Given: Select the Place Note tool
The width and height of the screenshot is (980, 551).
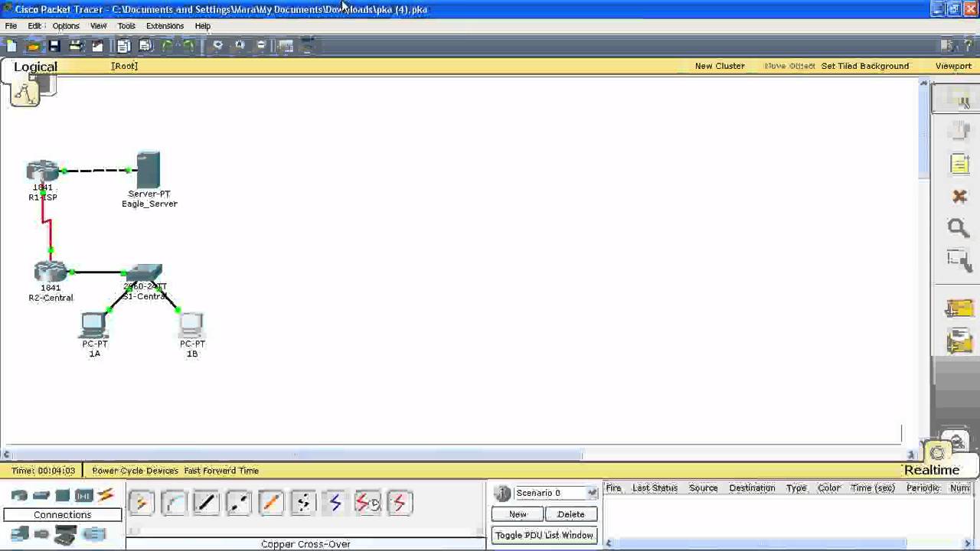Looking at the screenshot, I should pyautogui.click(x=959, y=165).
